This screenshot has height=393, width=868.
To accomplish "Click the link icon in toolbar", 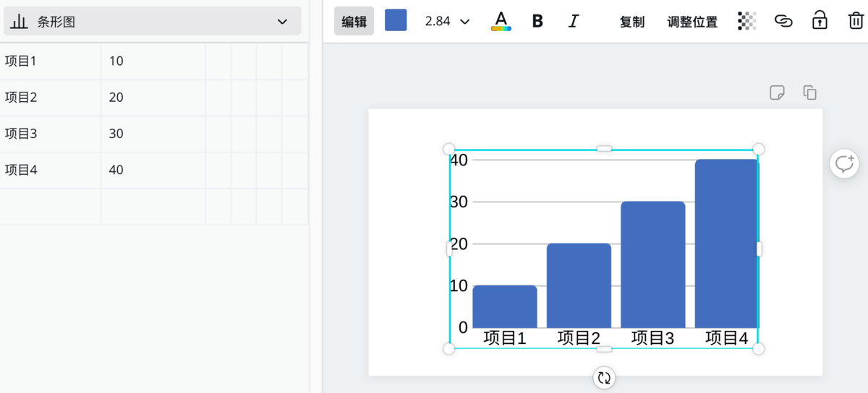I will (783, 21).
